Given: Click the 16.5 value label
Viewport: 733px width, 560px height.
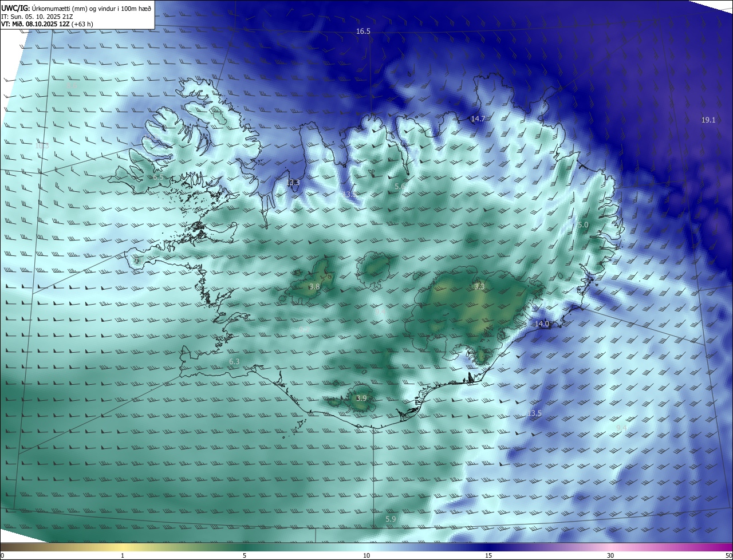Looking at the screenshot, I should pyautogui.click(x=363, y=31).
